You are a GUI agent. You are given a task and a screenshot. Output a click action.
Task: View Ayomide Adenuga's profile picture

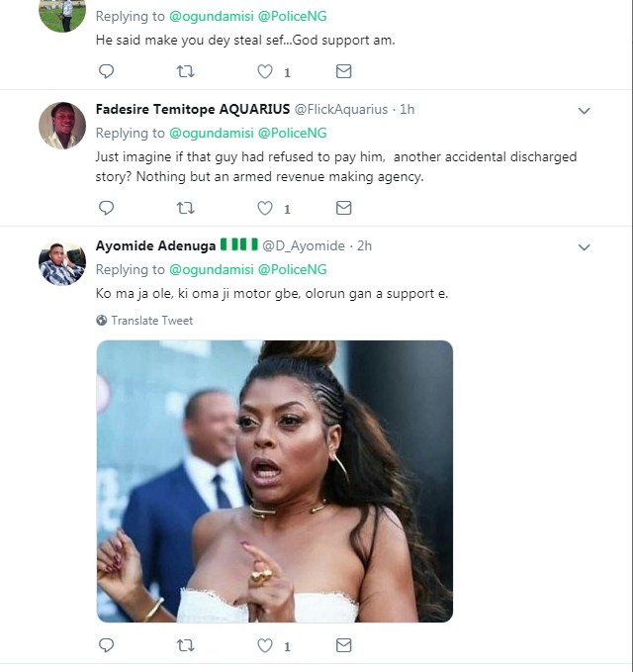[61, 261]
